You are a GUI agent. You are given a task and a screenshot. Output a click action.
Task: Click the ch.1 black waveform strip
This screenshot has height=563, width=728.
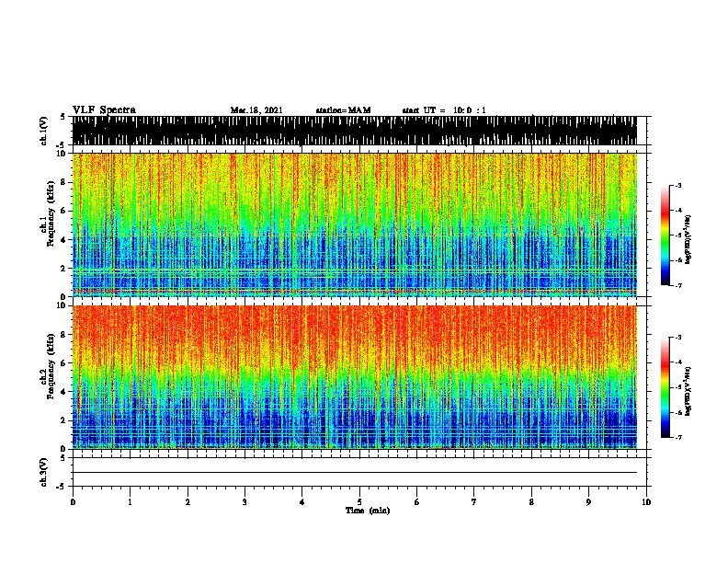tap(355, 131)
